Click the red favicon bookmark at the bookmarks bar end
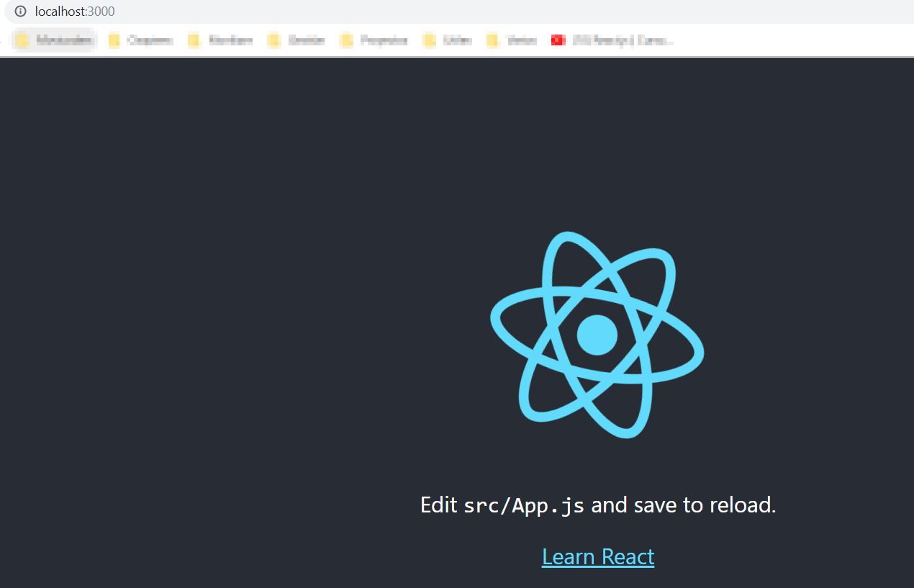The width and height of the screenshot is (914, 588). pyautogui.click(x=558, y=40)
